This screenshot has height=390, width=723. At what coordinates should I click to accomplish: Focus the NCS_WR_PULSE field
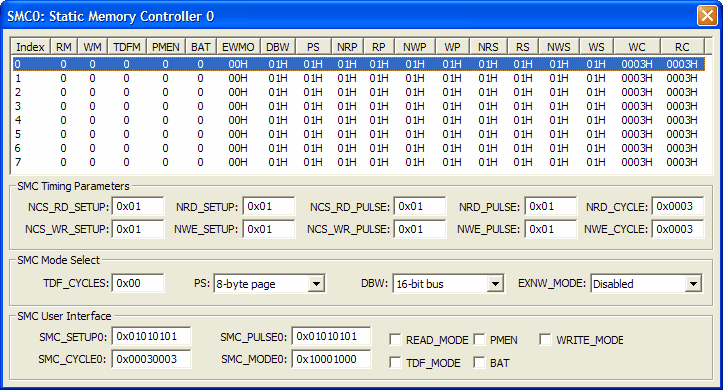pos(420,229)
